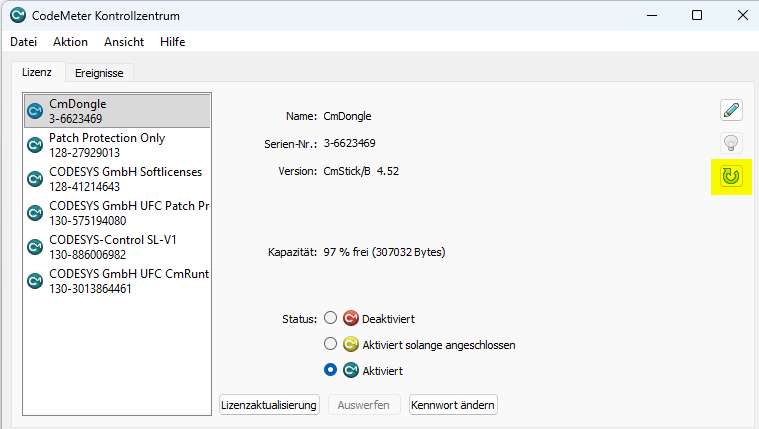Screen dimensions: 759x429
Task: Select the Aktiviert radio button
Action: [331, 370]
